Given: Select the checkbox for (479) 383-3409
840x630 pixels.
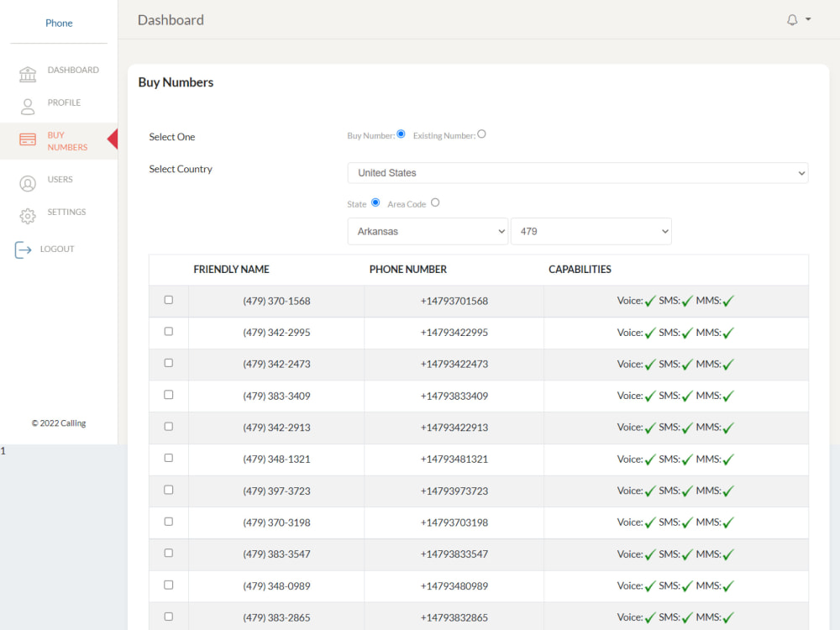Looking at the screenshot, I should coord(168,395).
